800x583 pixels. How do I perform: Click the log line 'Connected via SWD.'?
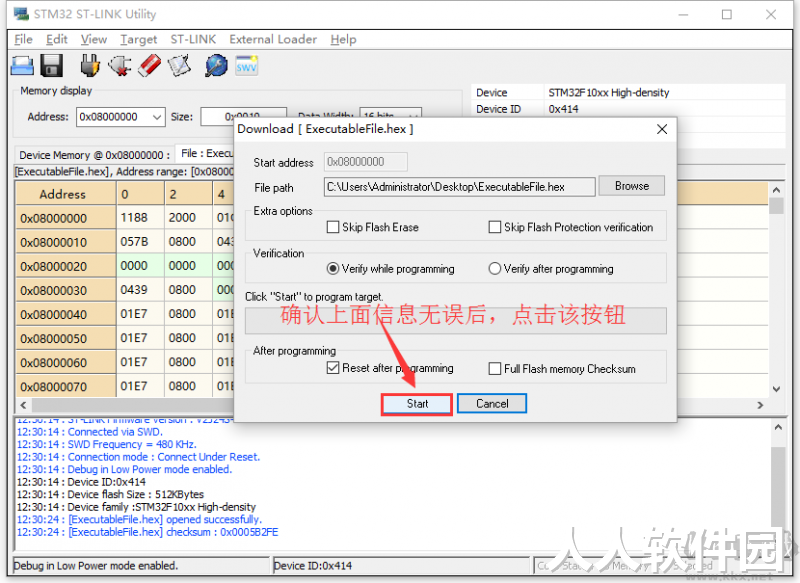(x=90, y=432)
